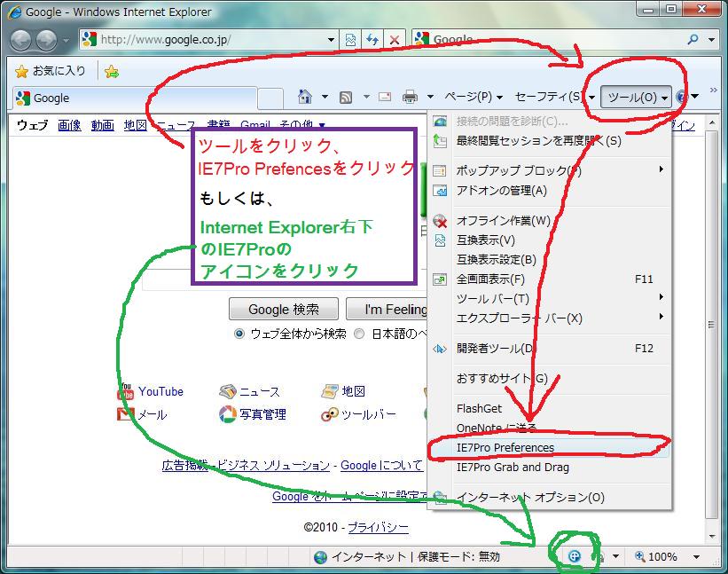Select インターネット オプション(O) menu item
This screenshot has height=574, width=728.
[x=548, y=498]
